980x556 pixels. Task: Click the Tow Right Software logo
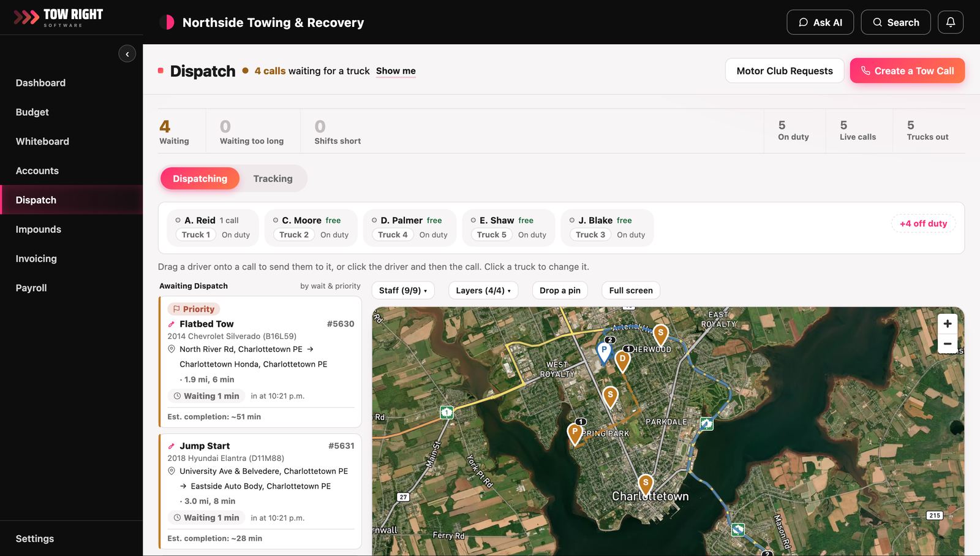click(58, 17)
